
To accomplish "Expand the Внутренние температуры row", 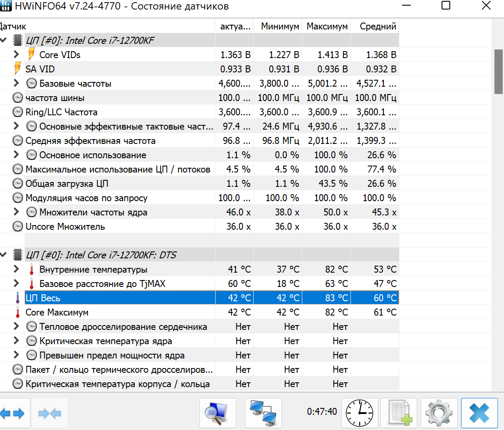I will coord(16,269).
